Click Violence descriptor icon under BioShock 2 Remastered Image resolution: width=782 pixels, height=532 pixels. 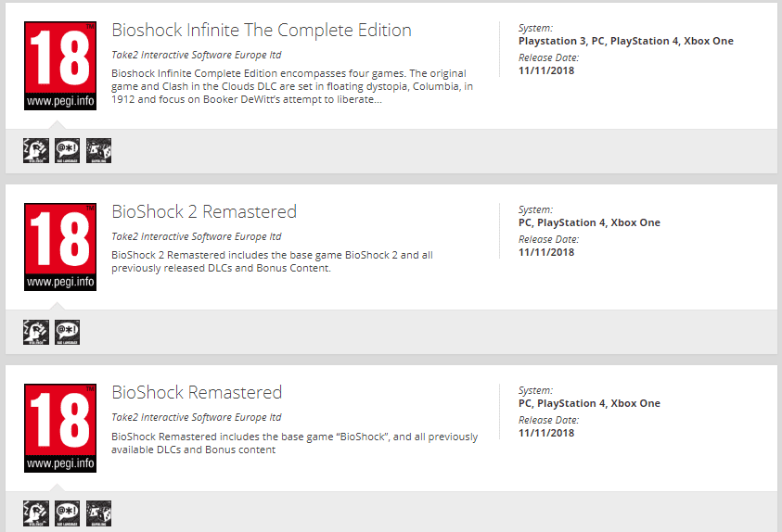click(x=36, y=332)
